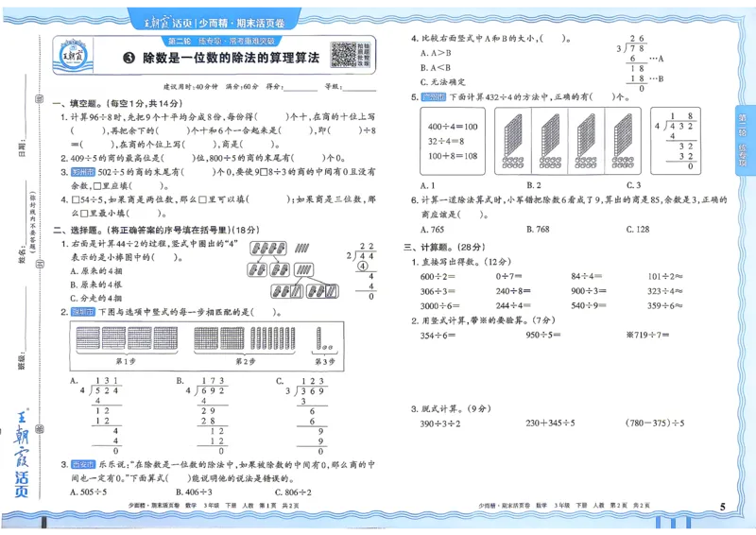756x535 pixels.
Task: Select option A. A>B
Action: coord(436,53)
